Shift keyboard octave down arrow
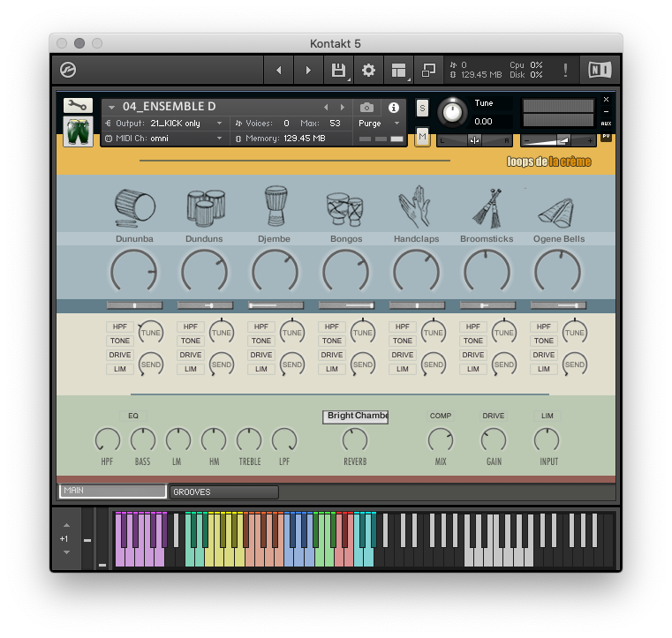Screen dimensions: 672x638 point(66,552)
